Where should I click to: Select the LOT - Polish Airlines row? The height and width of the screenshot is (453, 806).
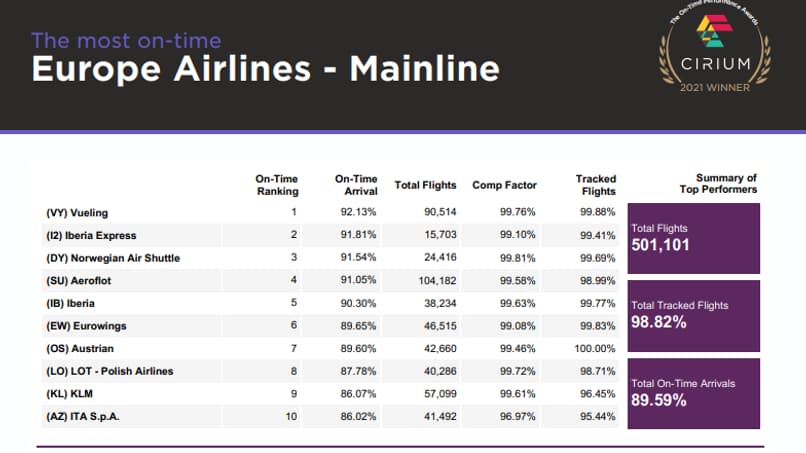(x=110, y=371)
